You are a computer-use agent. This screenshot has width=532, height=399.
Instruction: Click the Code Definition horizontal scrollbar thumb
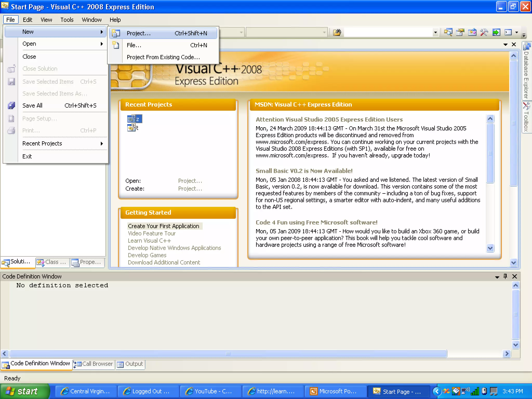coord(228,354)
